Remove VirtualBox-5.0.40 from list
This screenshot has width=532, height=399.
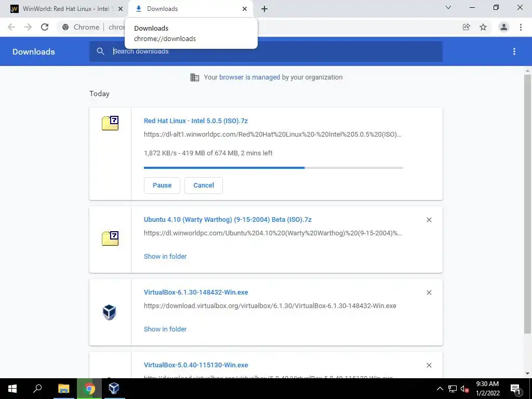tap(429, 365)
